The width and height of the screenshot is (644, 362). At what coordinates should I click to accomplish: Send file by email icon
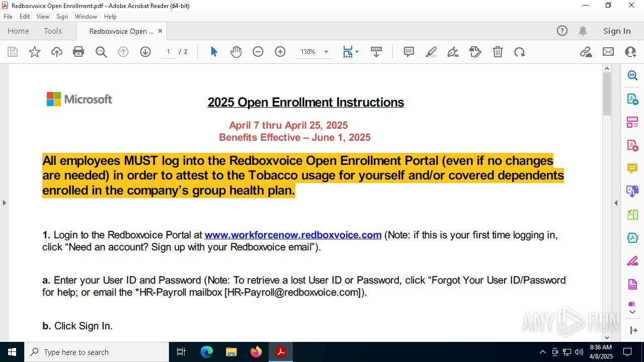click(x=608, y=52)
